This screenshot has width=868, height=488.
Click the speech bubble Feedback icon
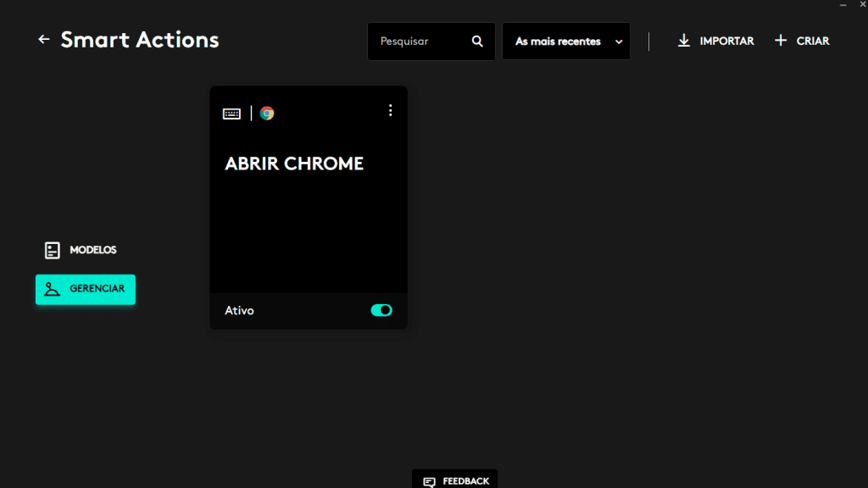point(430,481)
